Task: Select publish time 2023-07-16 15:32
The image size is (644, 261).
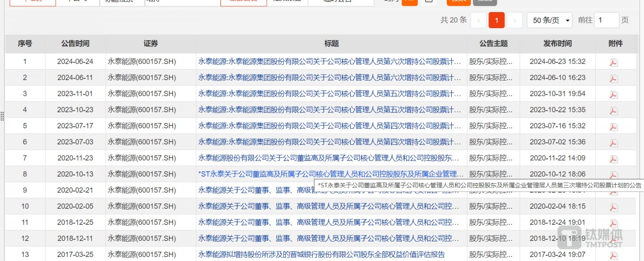Action: [557, 126]
